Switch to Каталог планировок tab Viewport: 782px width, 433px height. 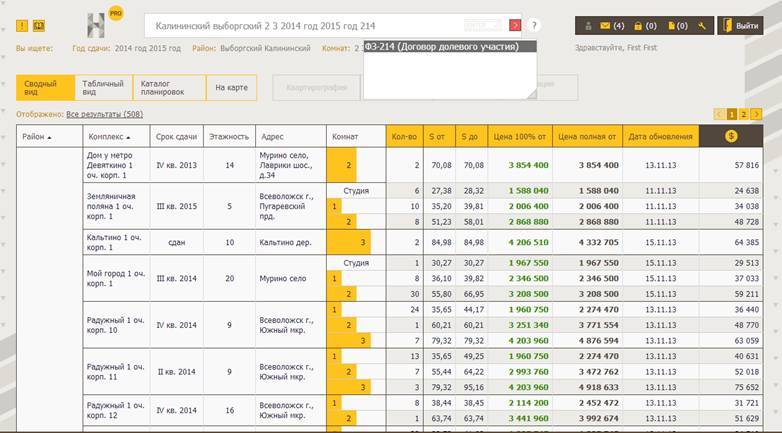pos(170,88)
